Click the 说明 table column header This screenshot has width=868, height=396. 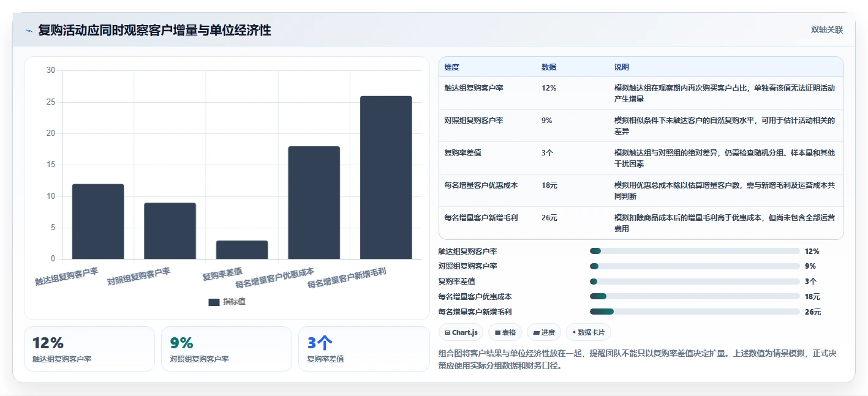coord(622,67)
